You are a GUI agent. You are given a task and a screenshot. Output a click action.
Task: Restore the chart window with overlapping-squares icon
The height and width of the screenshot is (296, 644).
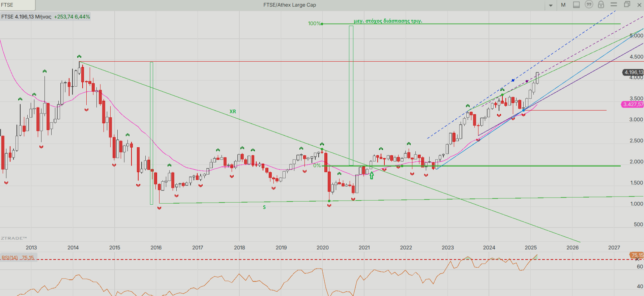(627, 4)
